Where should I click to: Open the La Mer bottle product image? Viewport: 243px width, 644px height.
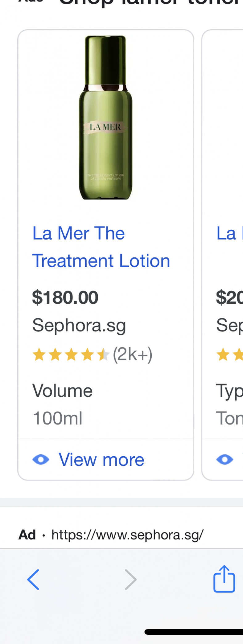[105, 117]
